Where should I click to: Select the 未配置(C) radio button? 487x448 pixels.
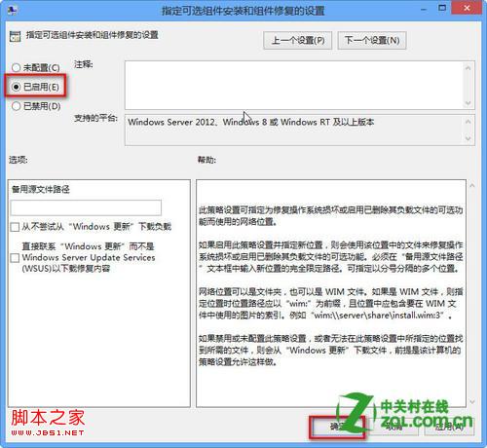[17, 68]
